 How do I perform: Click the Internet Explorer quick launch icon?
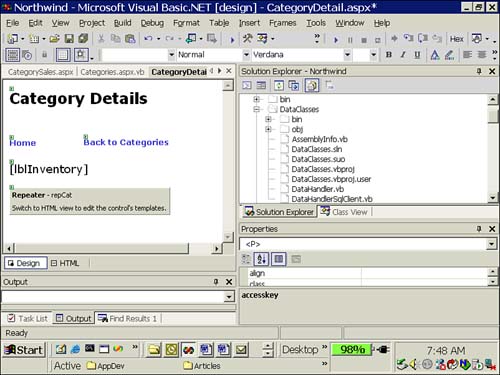point(76,349)
